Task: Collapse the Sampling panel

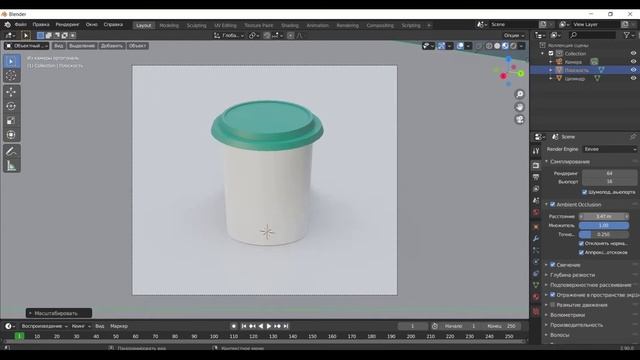Action: [569, 162]
